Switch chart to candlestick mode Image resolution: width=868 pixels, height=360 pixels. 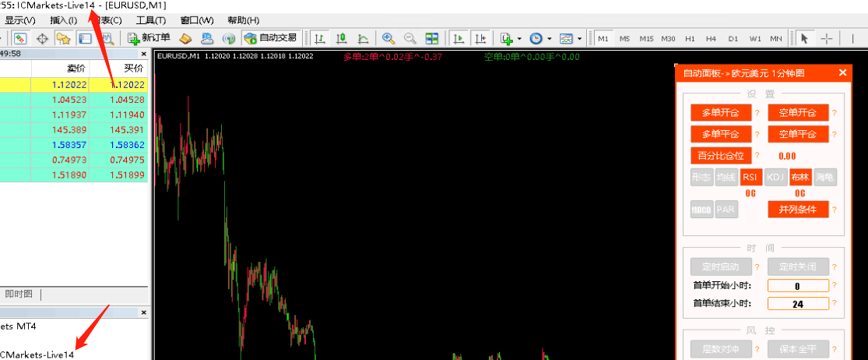point(342,38)
